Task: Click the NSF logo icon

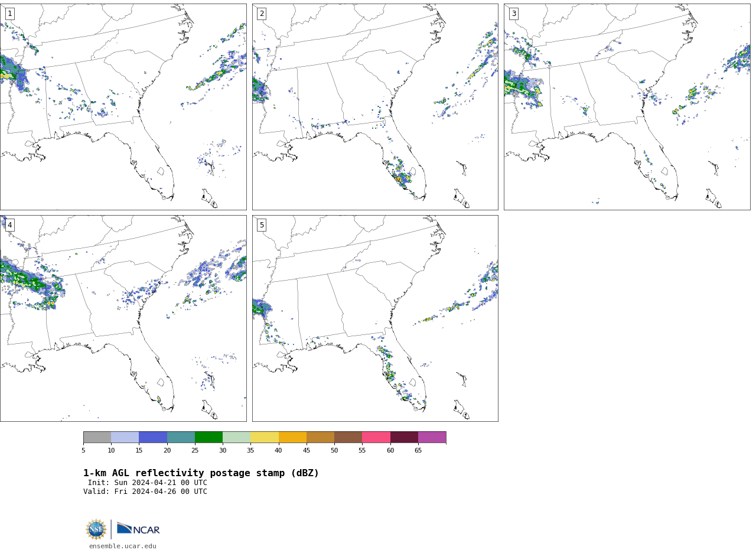Action: point(96,529)
